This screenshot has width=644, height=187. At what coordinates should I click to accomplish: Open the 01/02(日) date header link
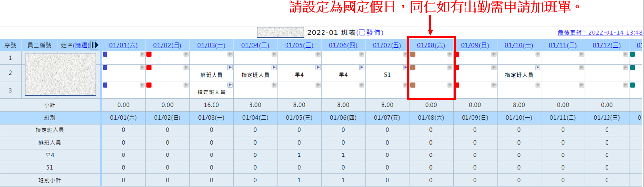coord(168,45)
